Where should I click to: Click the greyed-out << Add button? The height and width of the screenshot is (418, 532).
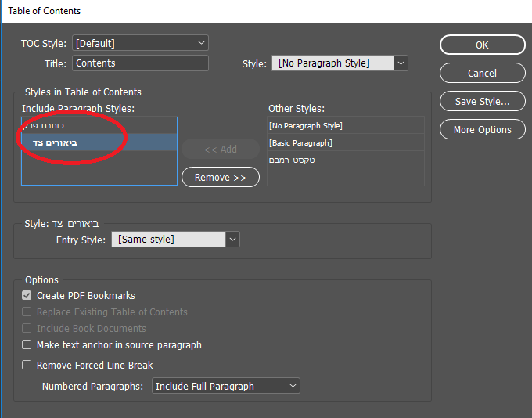[221, 149]
